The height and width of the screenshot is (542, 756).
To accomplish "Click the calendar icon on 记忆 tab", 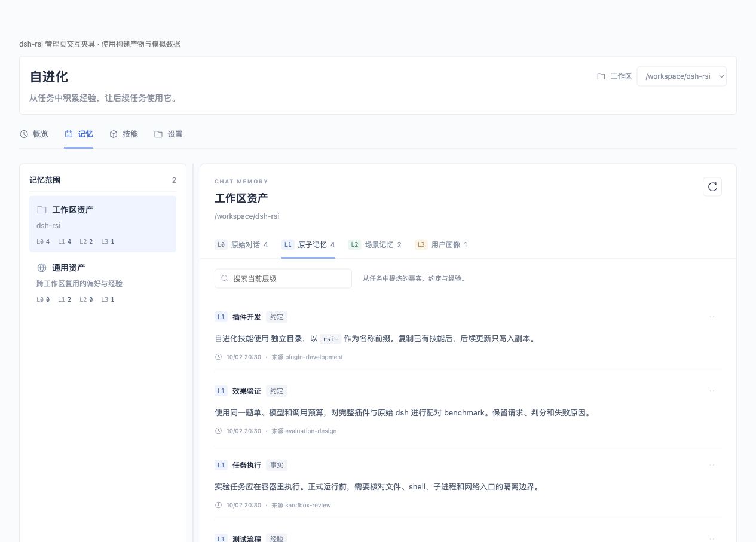I will coord(69,134).
